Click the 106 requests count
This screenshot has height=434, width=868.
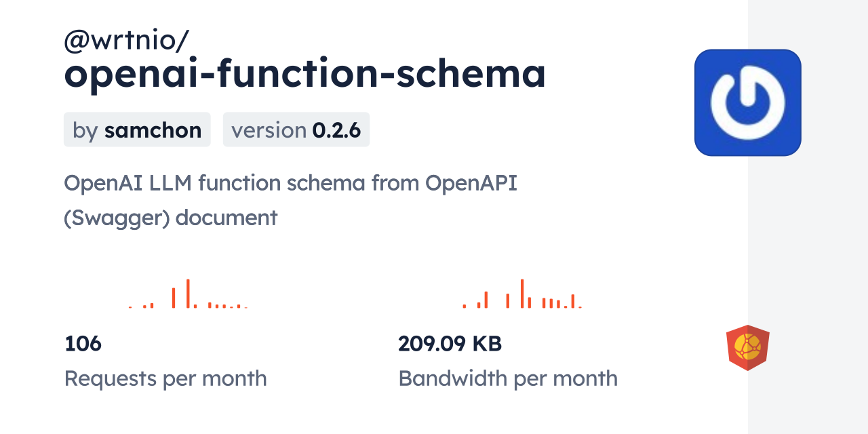pos(83,344)
